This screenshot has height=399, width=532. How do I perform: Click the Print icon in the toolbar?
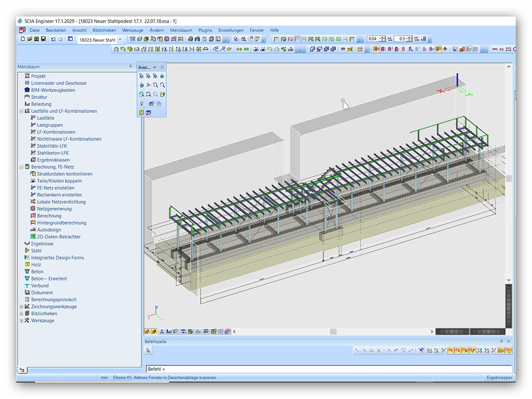click(x=190, y=39)
